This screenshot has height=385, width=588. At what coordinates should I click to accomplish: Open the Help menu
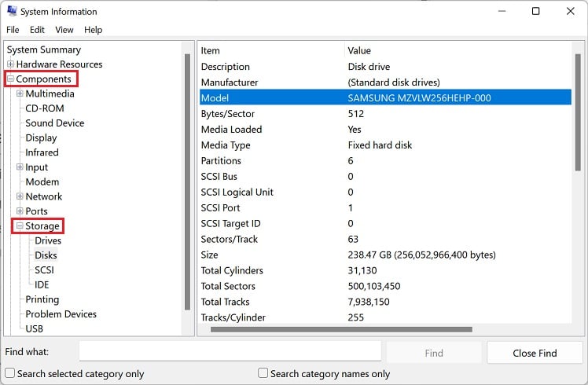click(93, 30)
